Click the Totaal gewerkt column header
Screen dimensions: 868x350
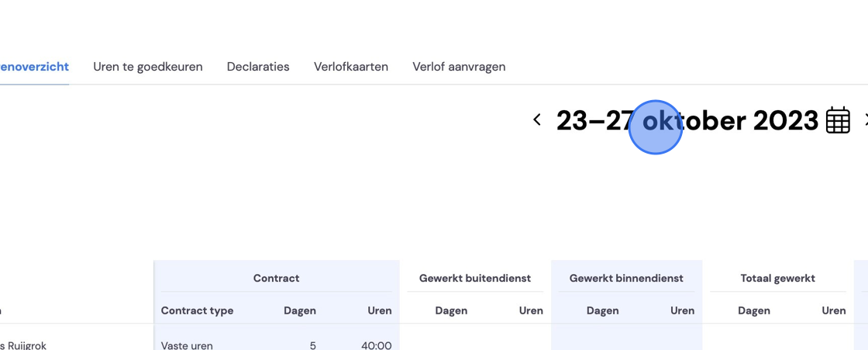778,279
